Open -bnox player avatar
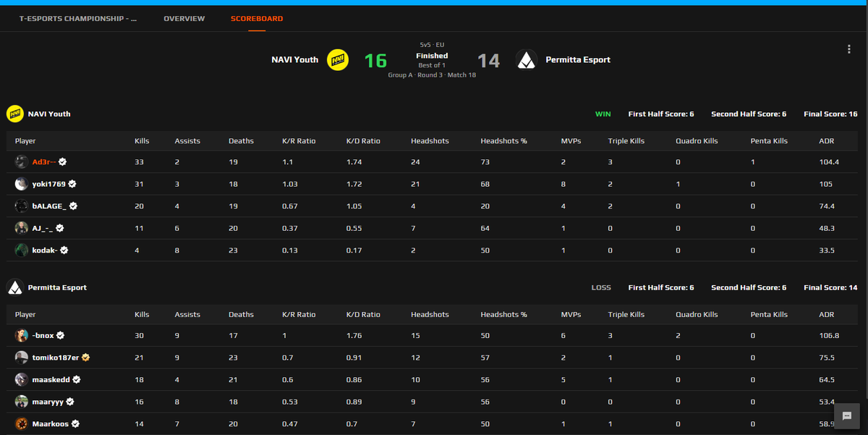Viewport: 868px width, 435px height. click(22, 336)
